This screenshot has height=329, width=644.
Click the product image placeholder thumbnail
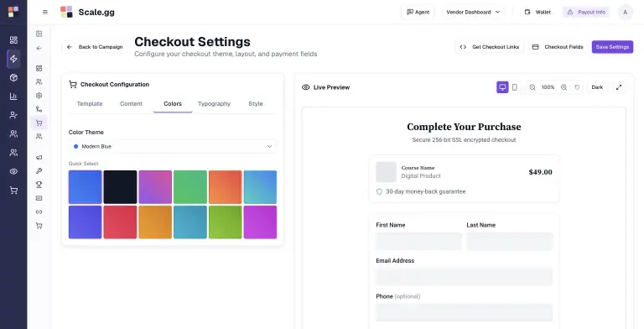pos(386,172)
